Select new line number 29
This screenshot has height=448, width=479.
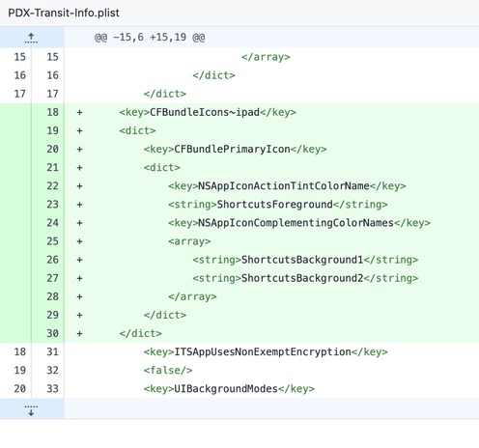(52, 315)
